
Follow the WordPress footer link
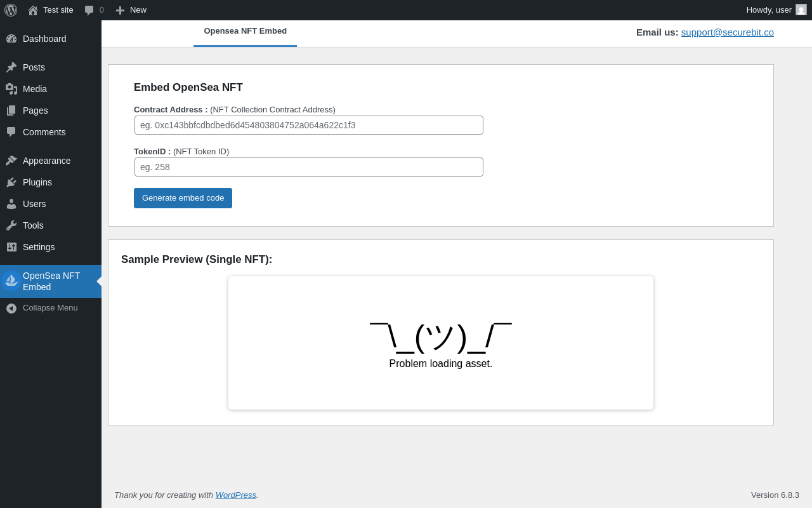236,495
